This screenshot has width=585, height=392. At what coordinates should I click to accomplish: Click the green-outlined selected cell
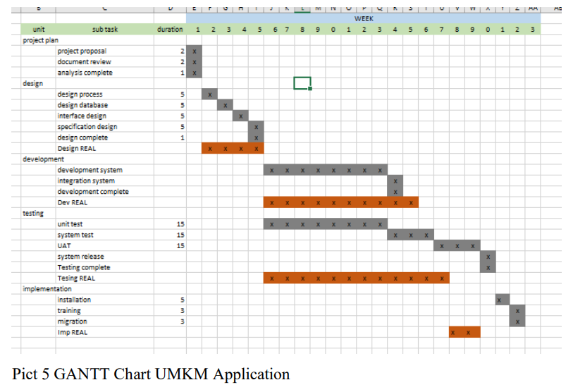tap(302, 83)
